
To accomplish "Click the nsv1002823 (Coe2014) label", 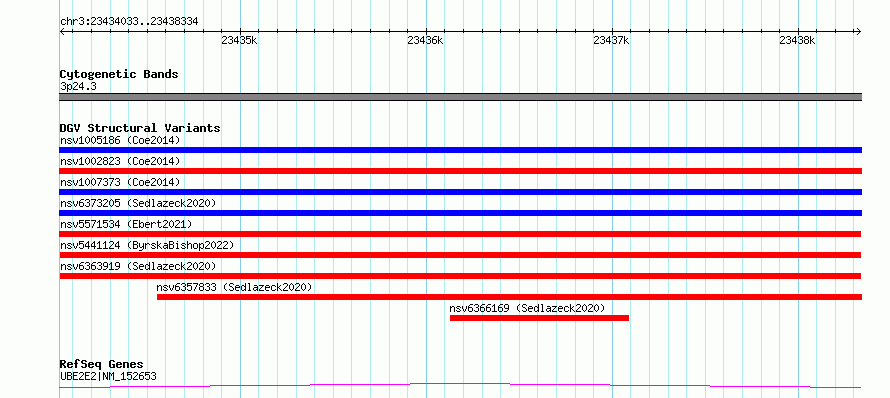I will click(120, 161).
